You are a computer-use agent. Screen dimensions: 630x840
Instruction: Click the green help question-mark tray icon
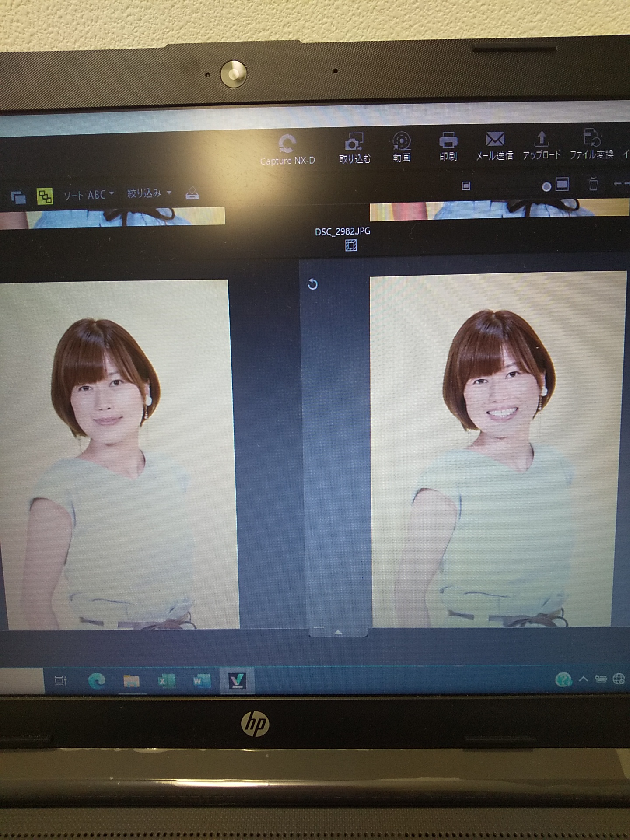(x=563, y=679)
